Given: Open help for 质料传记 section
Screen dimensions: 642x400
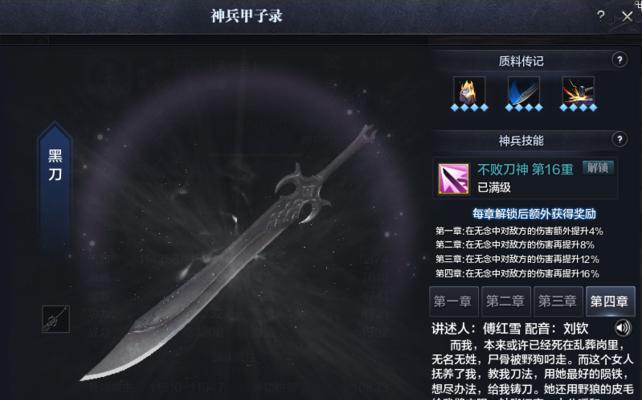Looking at the screenshot, I should [x=619, y=60].
